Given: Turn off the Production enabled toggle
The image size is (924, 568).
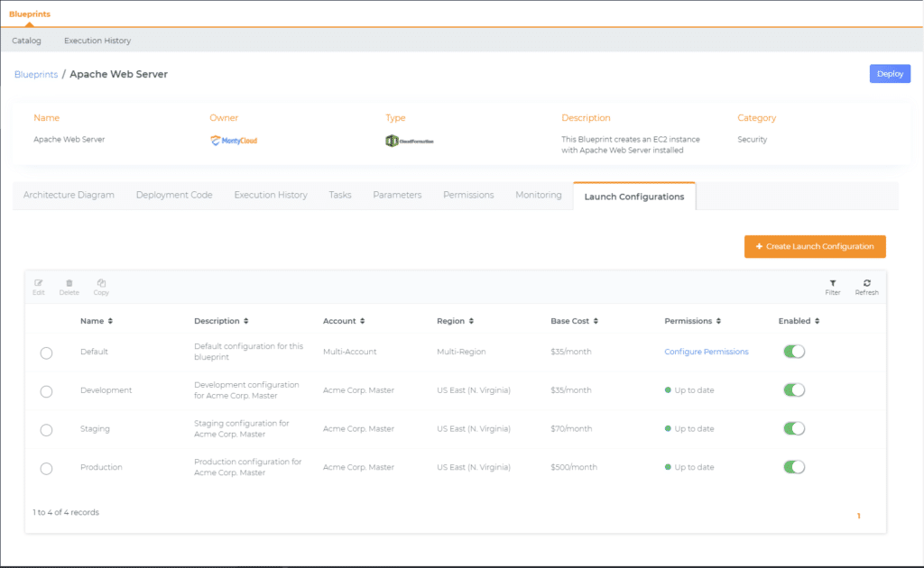Looking at the screenshot, I should point(793,467).
